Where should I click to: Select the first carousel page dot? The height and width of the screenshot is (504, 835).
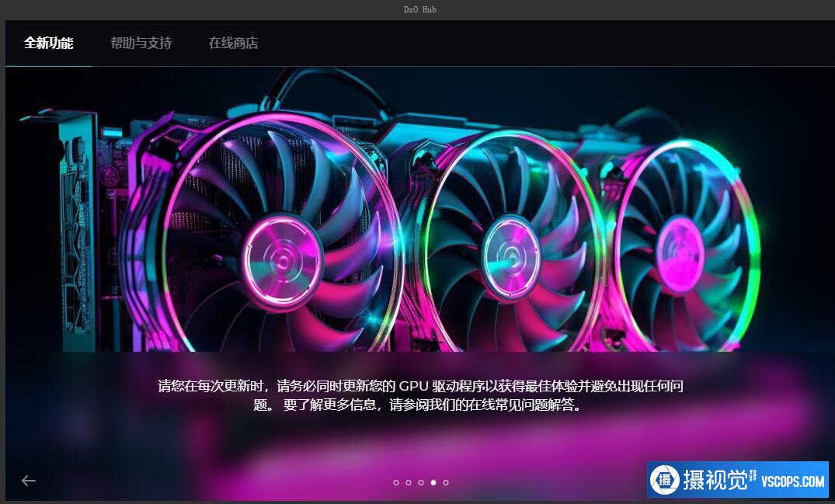click(x=395, y=483)
